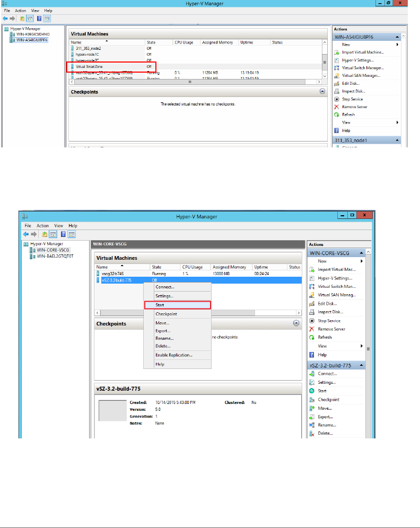Screen dimensions: 420x528
Task: Click Import Virtual Machine icon under WIN-A54JGIU8PF6 actions
Action: coord(336,52)
